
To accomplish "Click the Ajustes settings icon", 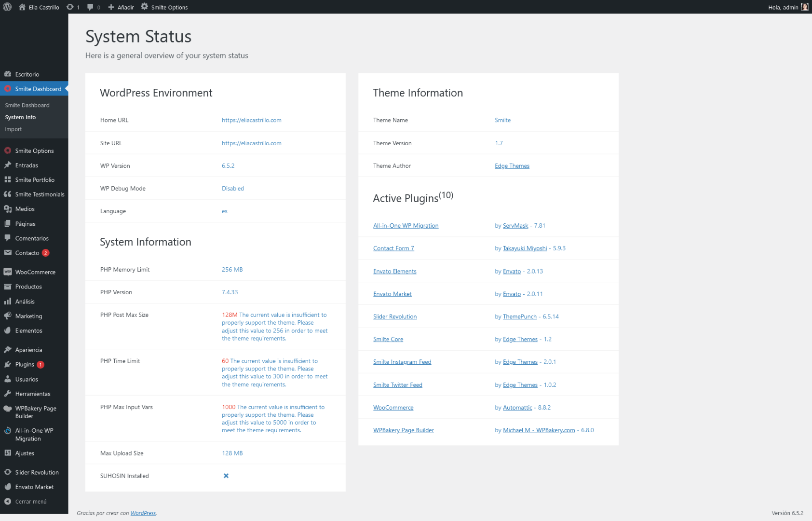I will [x=8, y=453].
